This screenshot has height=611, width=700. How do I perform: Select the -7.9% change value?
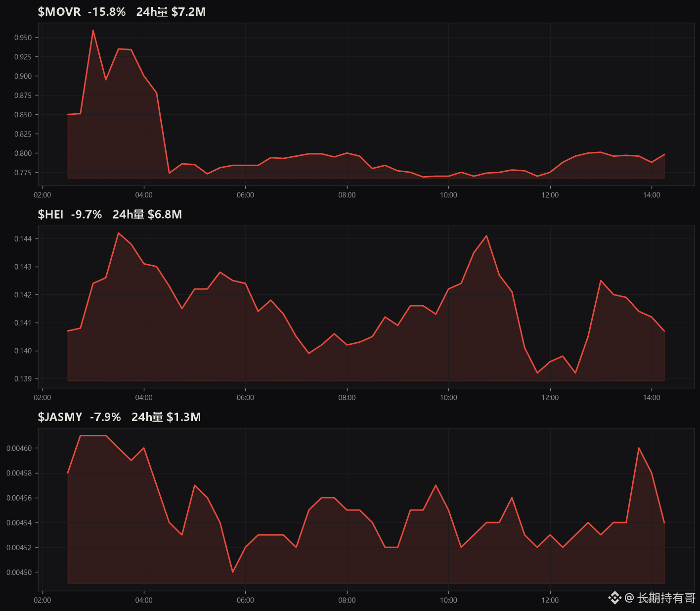[105, 417]
